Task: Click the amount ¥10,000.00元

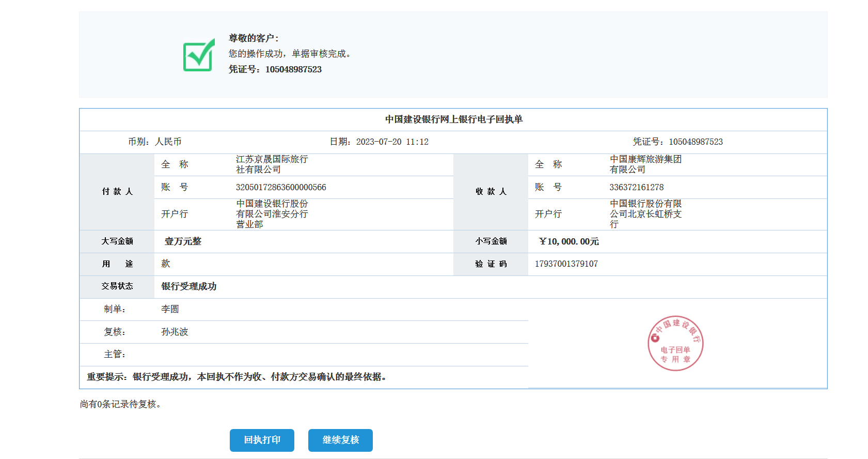Action: click(x=569, y=241)
